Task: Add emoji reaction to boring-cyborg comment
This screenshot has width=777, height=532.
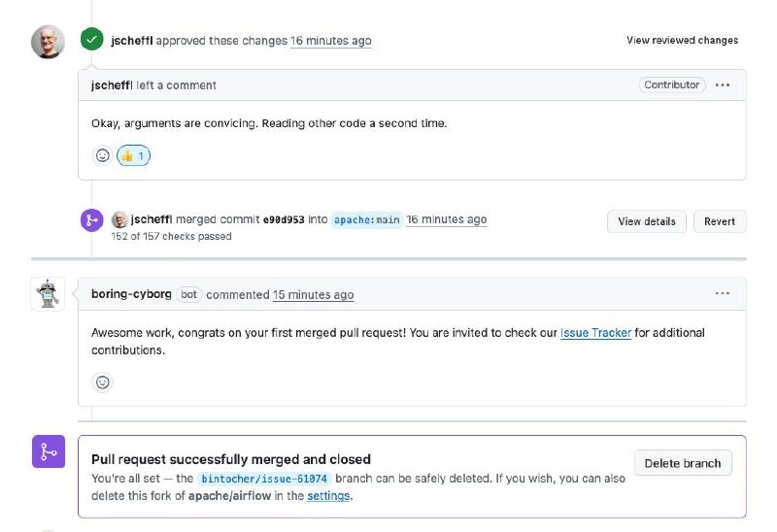Action: pos(102,382)
